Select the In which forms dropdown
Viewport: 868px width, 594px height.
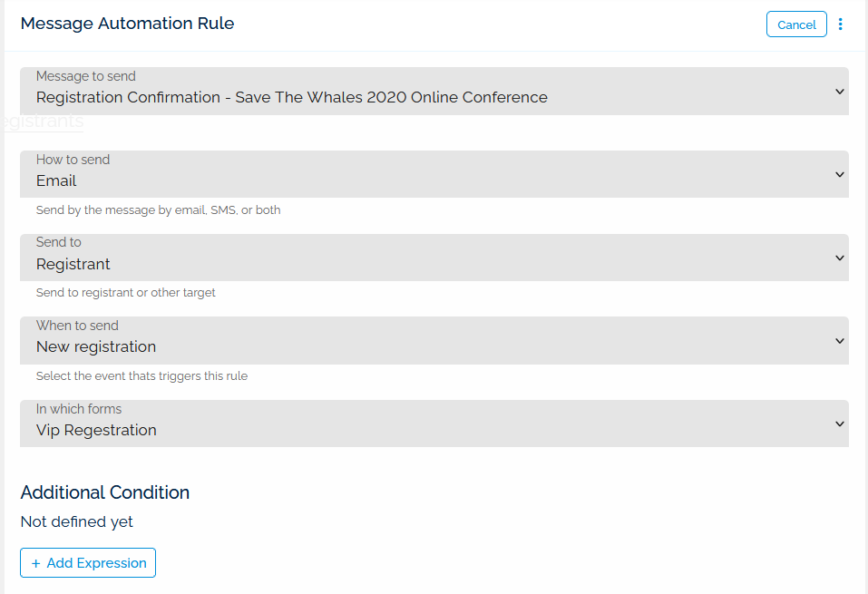(434, 424)
